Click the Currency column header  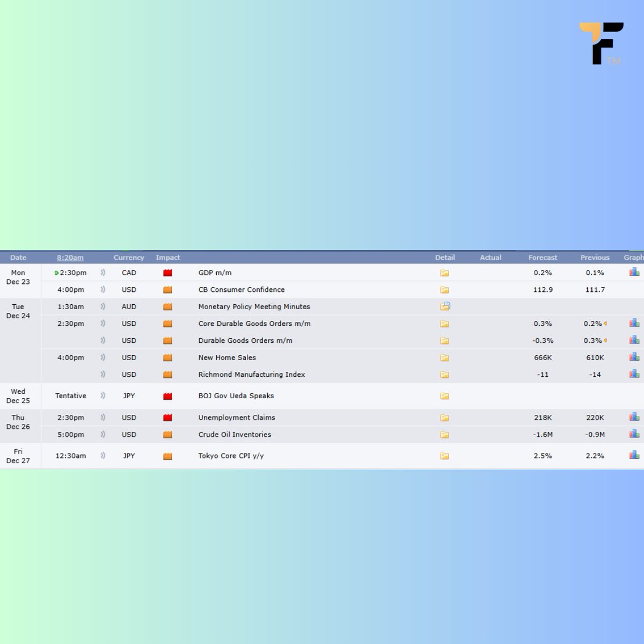[129, 258]
